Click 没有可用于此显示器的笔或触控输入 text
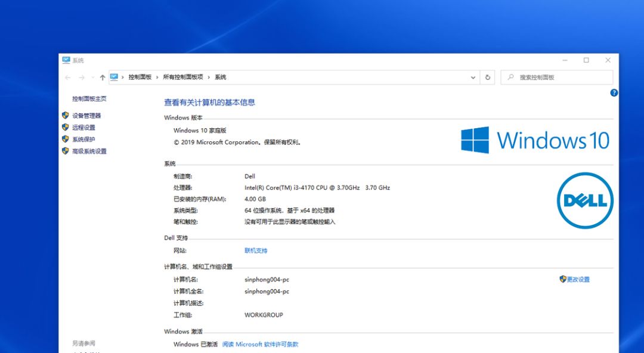 [x=290, y=222]
